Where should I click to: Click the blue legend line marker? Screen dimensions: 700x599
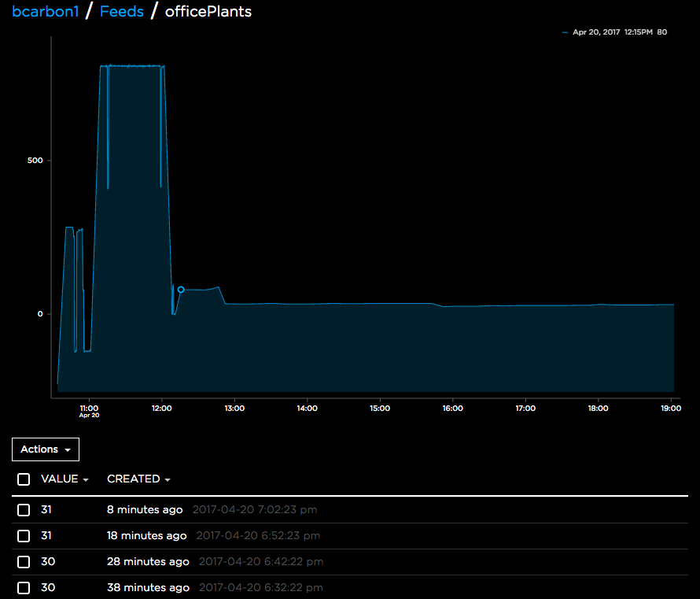point(566,32)
